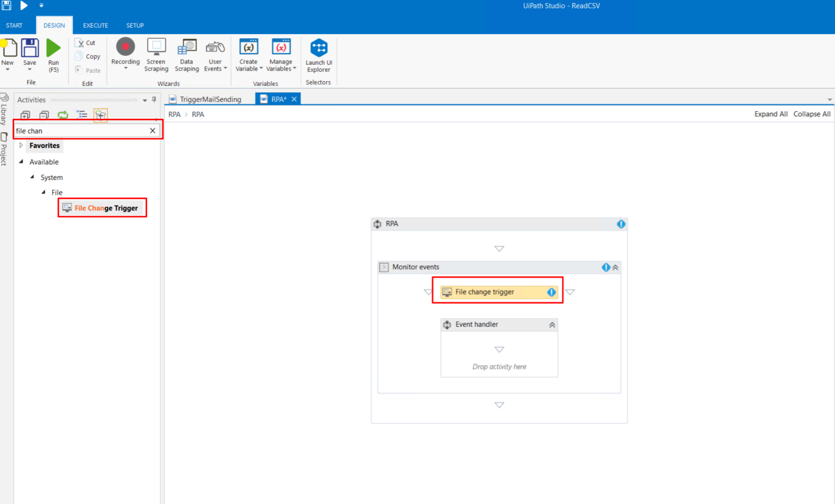Open the Recording dropdown menu
The height and width of the screenshot is (504, 835).
[x=125, y=68]
